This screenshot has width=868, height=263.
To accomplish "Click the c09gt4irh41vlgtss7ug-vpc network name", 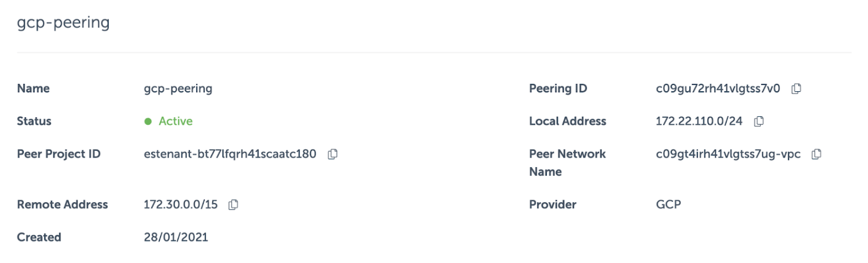I will coord(728,154).
